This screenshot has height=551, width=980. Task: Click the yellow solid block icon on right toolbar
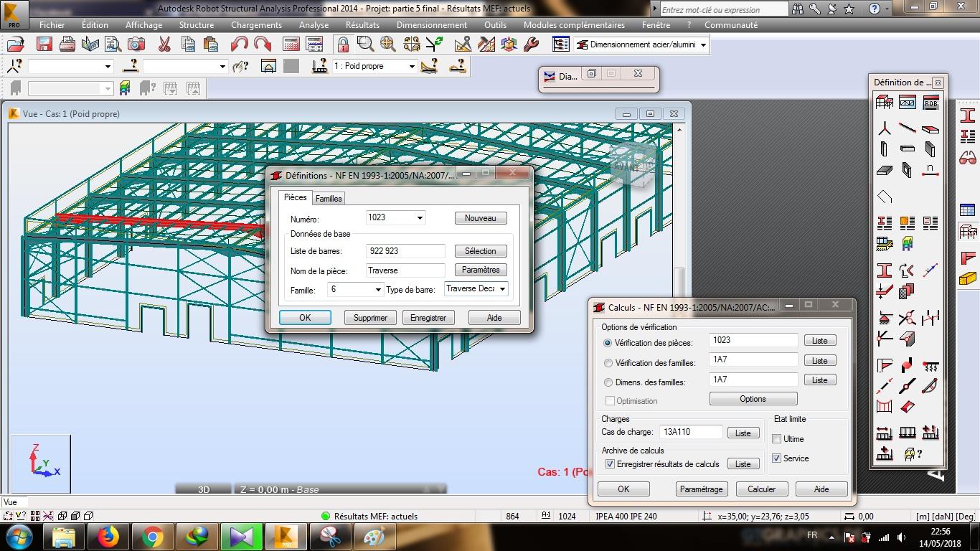click(x=968, y=278)
